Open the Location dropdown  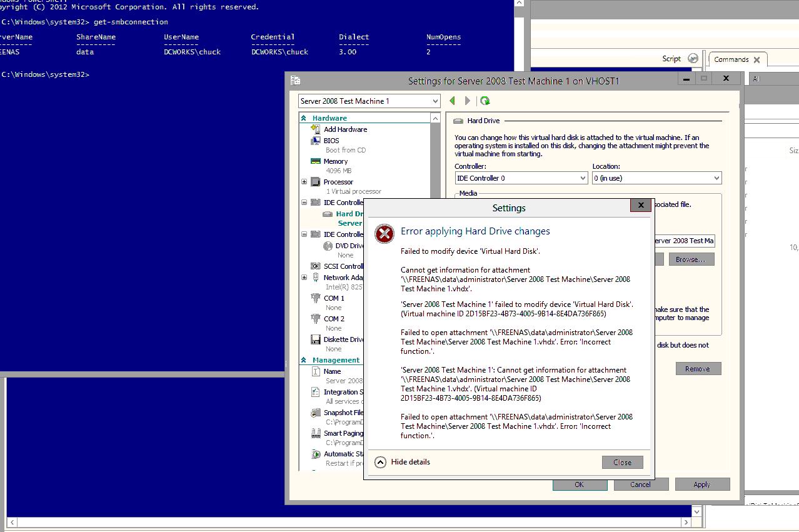click(x=716, y=178)
